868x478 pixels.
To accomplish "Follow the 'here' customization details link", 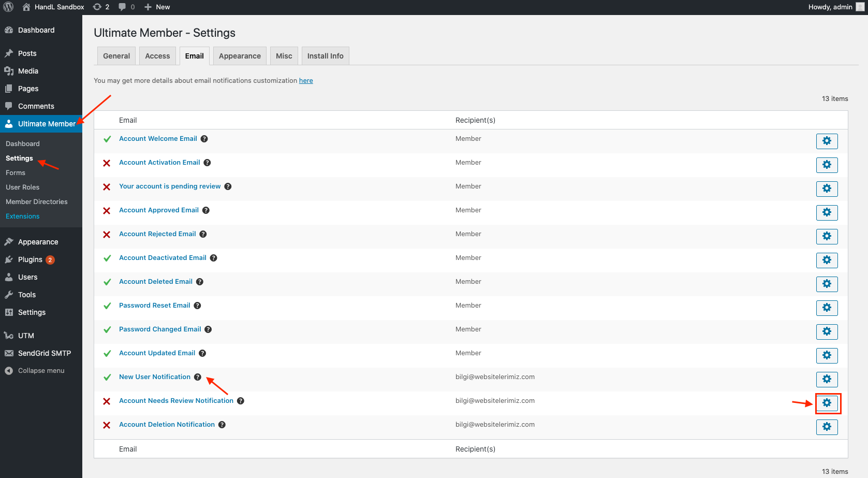I will pyautogui.click(x=306, y=81).
